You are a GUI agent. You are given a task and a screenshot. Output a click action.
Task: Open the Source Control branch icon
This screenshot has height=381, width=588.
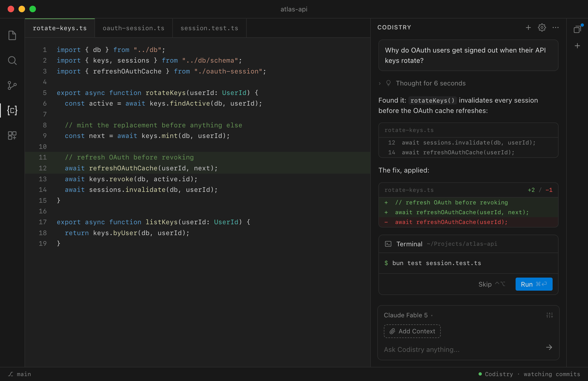point(12,85)
